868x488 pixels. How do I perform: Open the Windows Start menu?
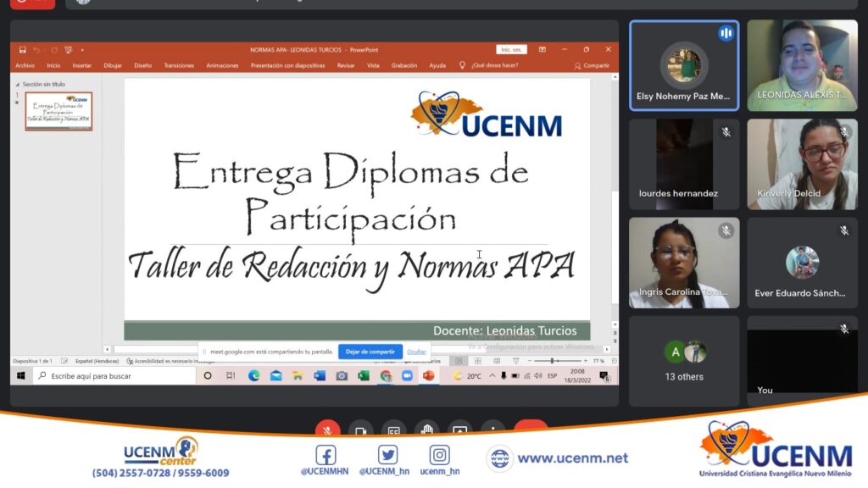[20, 375]
